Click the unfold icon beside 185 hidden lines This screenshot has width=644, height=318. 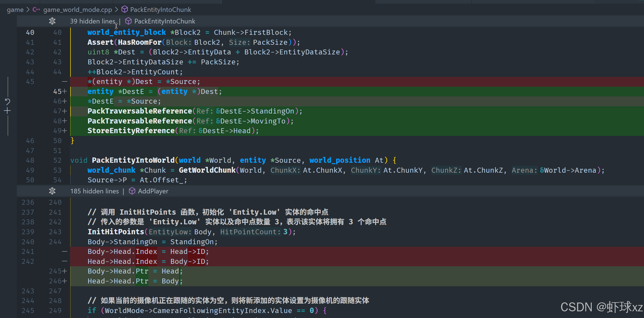pos(52,191)
